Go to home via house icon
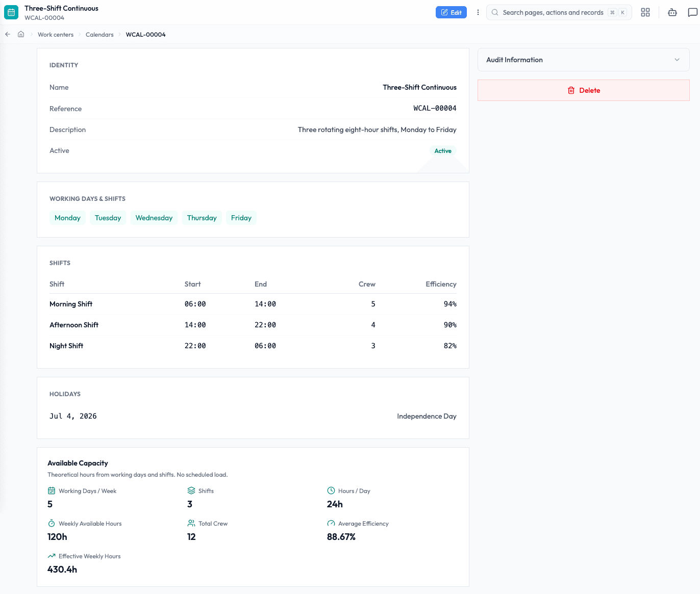Viewport: 700px width, 594px height. (21, 34)
